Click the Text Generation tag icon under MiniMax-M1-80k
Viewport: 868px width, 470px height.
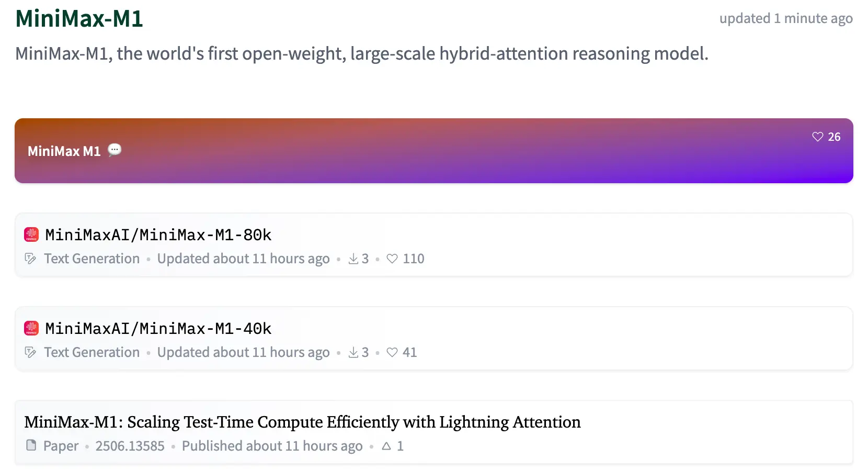coord(30,259)
